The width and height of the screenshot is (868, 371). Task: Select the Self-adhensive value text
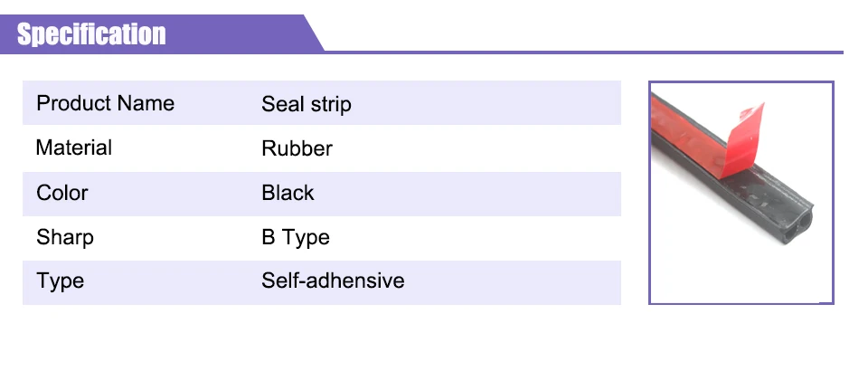(333, 281)
